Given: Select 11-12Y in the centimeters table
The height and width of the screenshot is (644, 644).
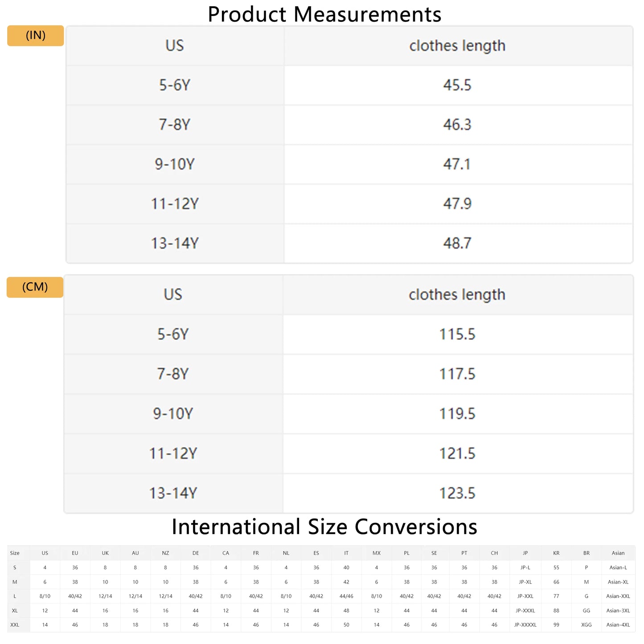Looking at the screenshot, I should (x=173, y=453).
